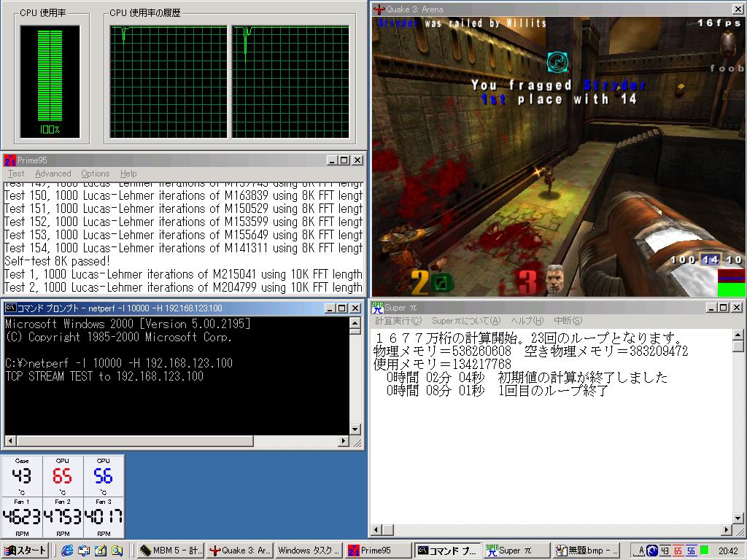The image size is (747, 560).
Task: Click the MBM tray temperature 65 icon
Action: coord(678,551)
